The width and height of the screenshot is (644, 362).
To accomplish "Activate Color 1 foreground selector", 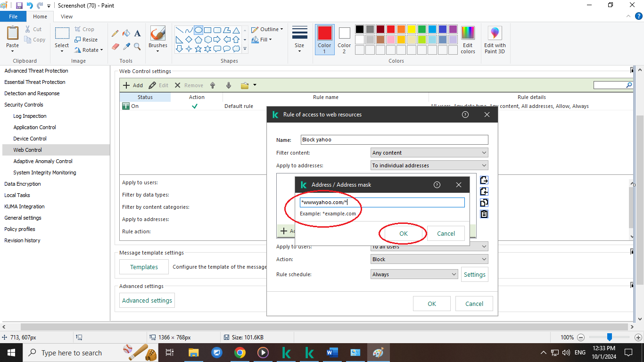I will point(324,40).
